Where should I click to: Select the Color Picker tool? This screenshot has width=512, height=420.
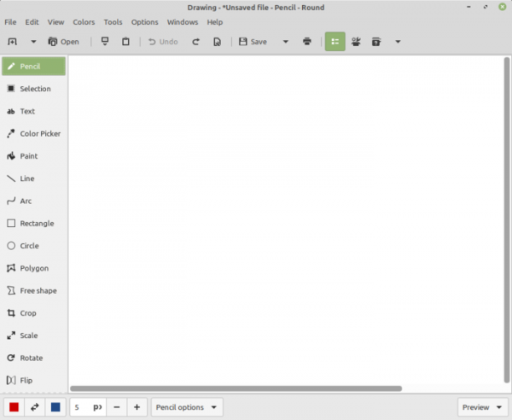pos(34,134)
